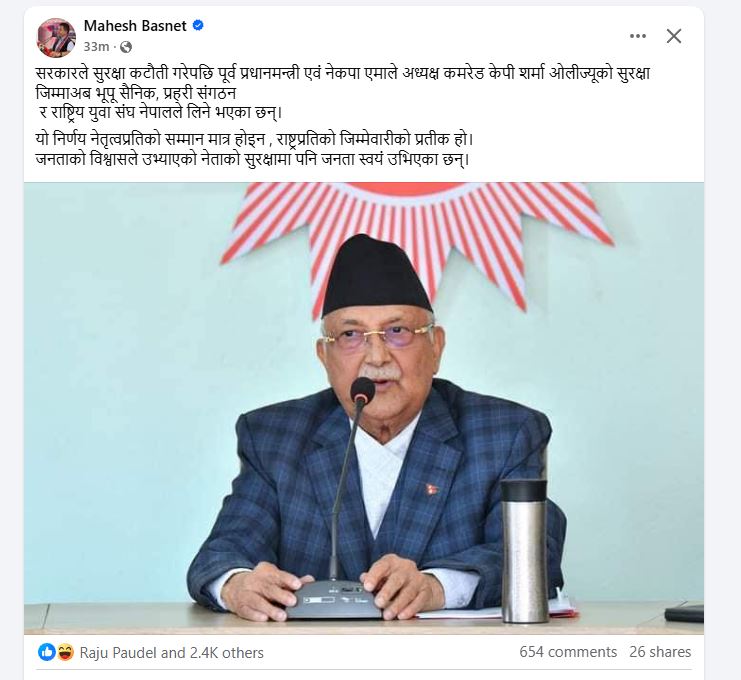The image size is (741, 680).
Task: Click the blue verified badge
Action: point(198,26)
